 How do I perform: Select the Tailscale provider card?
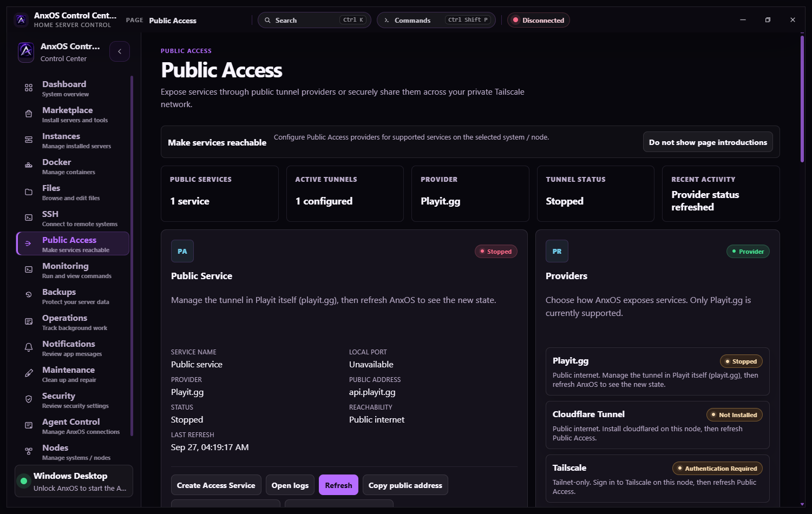click(x=658, y=478)
